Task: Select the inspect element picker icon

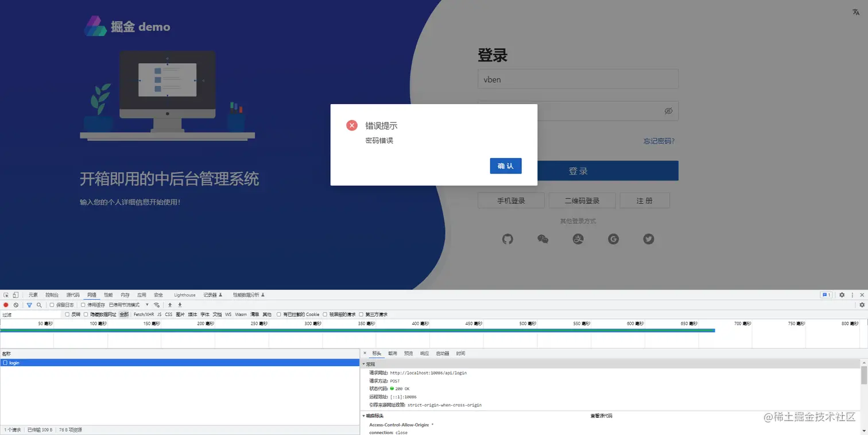Action: 7,295
